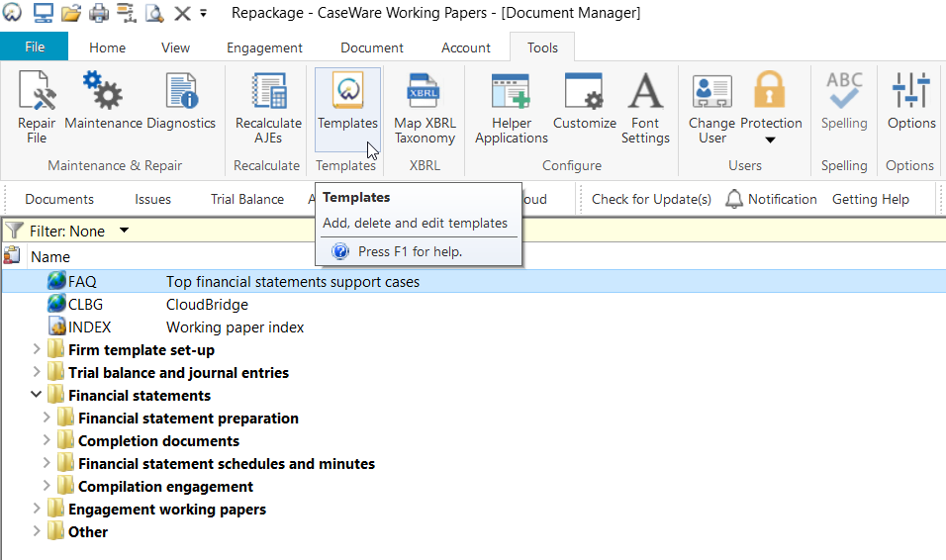Click the X icon in quick access toolbar
The height and width of the screenshot is (560, 946).
click(182, 13)
